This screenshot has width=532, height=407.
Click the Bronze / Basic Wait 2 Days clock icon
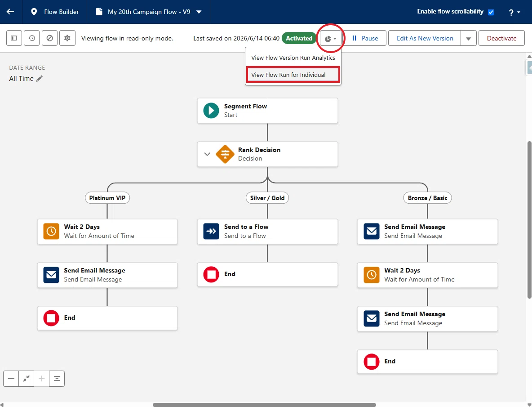click(x=372, y=275)
